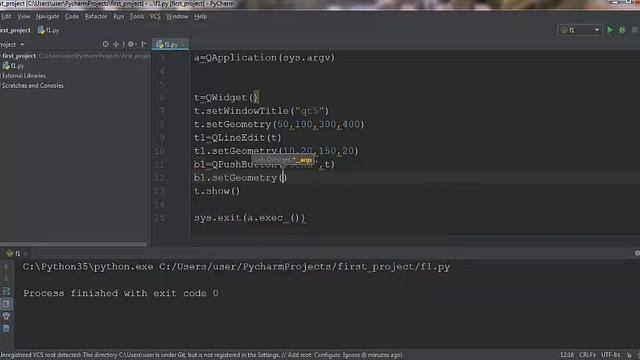The image size is (640, 360).
Task: Click line t=QWidget() in editor
Action: (x=226, y=98)
